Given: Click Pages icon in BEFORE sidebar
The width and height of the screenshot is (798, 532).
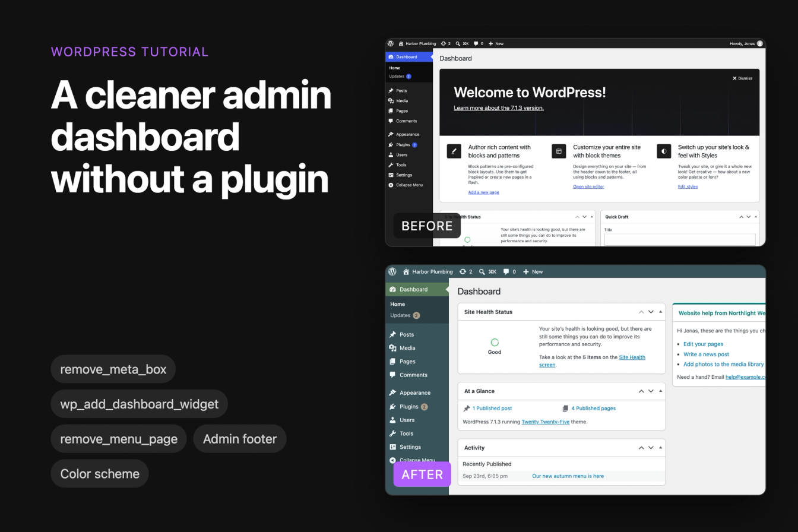Looking at the screenshot, I should point(391,111).
